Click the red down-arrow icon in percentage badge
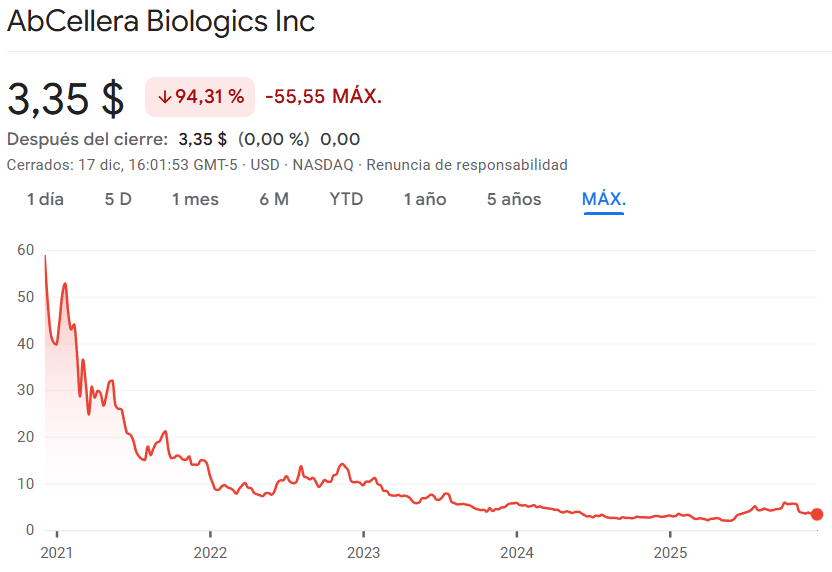The width and height of the screenshot is (832, 572). click(164, 97)
